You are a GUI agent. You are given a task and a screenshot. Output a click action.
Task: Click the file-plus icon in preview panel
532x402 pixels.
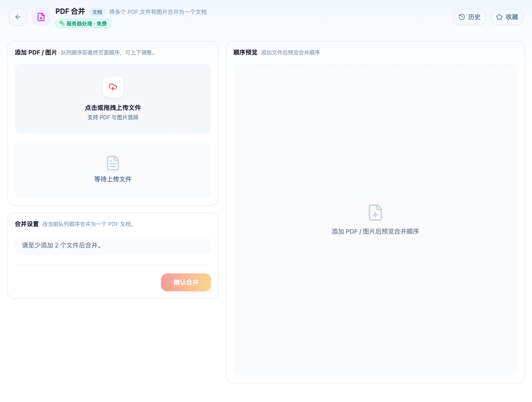[x=375, y=213]
